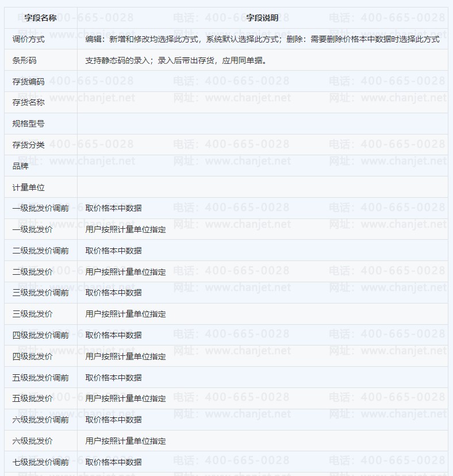453x476 pixels.
Task: Click the description 支持静态码的录入
Action: tap(176, 60)
